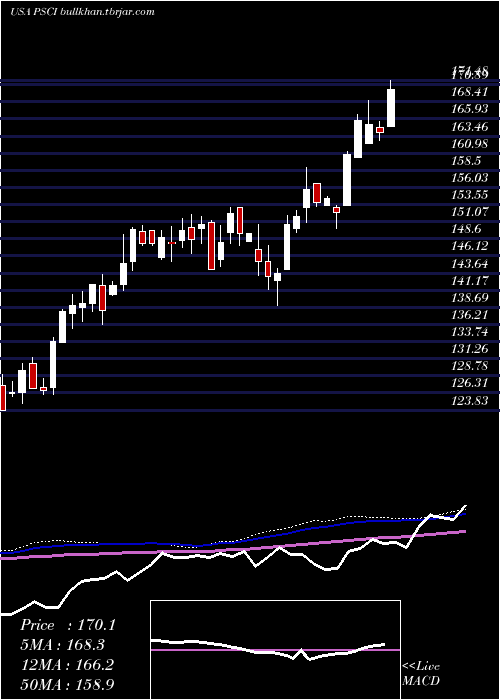Image resolution: width=500 pixels, height=700 pixels.
Task: Select the 148.6 price axis label
Action: click(467, 229)
